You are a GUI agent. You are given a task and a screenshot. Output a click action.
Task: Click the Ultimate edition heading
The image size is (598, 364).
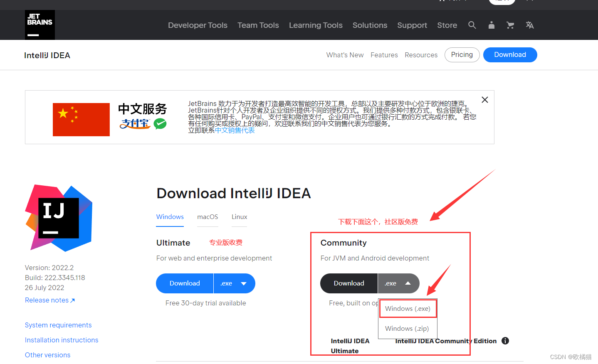173,243
